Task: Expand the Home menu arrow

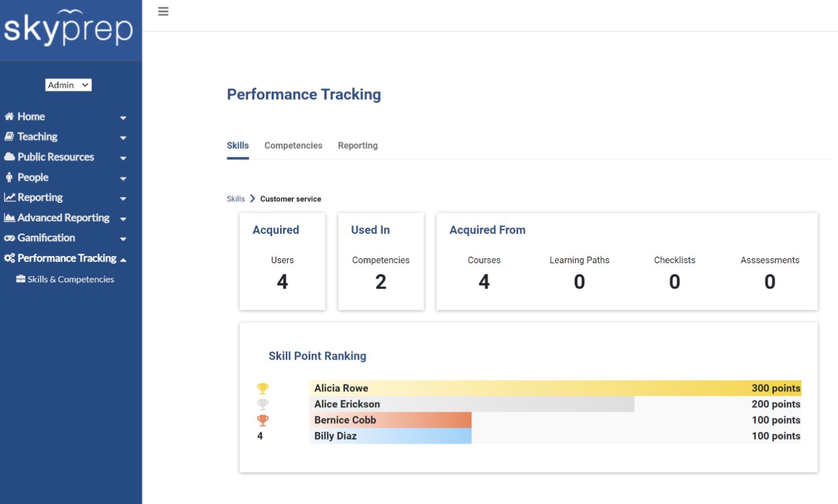Action: coord(123,118)
